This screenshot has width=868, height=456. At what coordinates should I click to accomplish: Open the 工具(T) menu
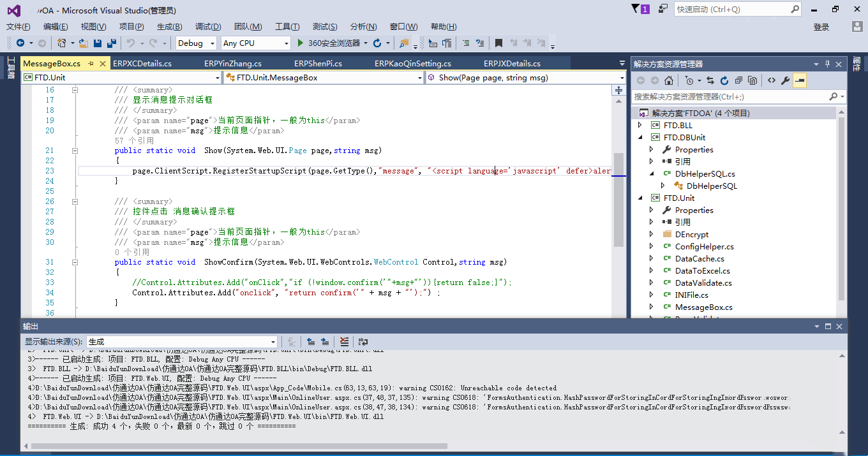coord(287,27)
